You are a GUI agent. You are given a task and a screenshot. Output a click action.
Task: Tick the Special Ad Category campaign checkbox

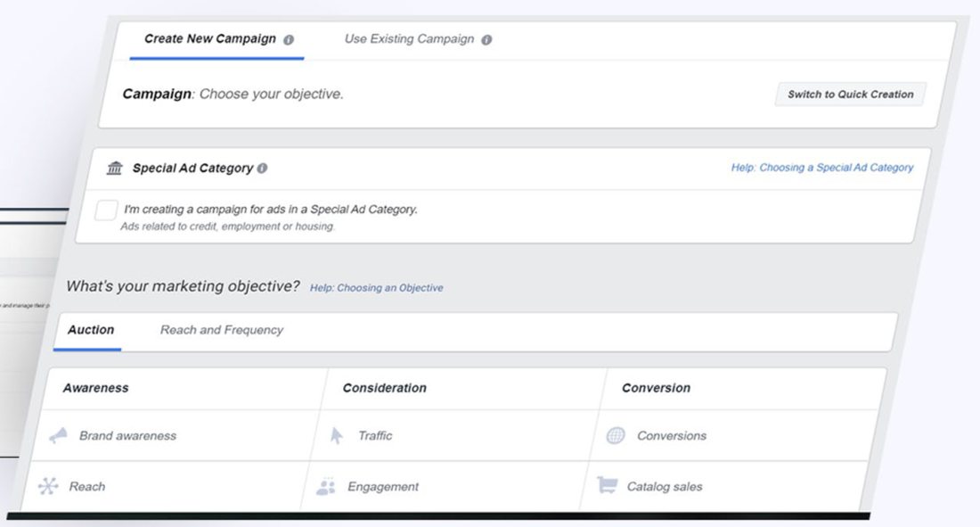point(106,210)
